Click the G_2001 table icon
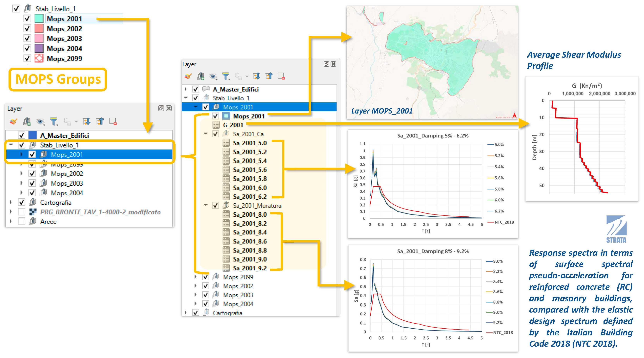Image resolution: width=644 pixels, height=358 pixels. [x=216, y=125]
